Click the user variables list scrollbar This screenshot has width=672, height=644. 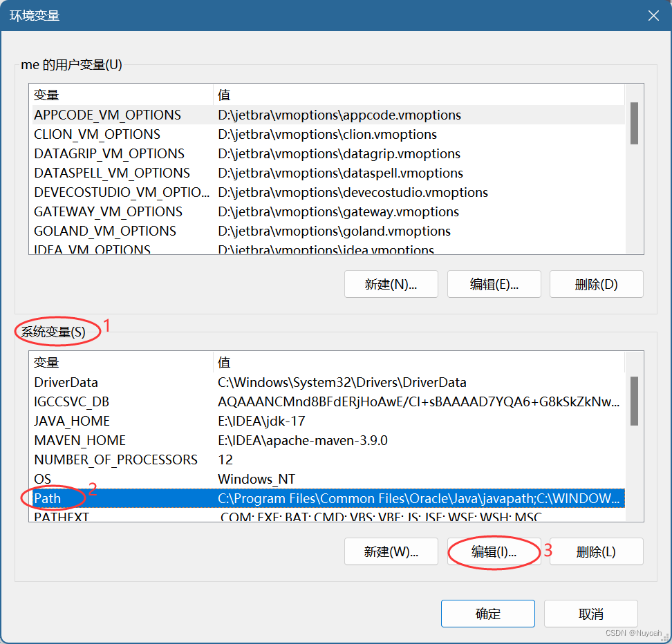coord(634,124)
